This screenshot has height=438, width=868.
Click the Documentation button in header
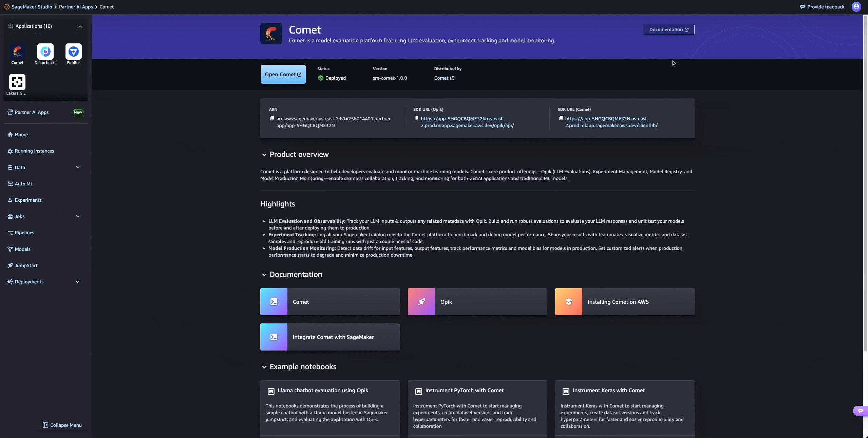tap(668, 29)
